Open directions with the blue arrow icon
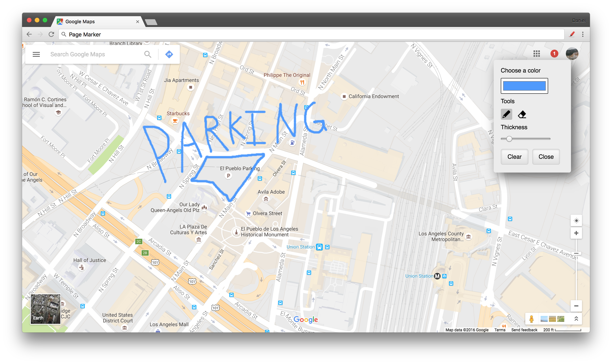 point(169,54)
